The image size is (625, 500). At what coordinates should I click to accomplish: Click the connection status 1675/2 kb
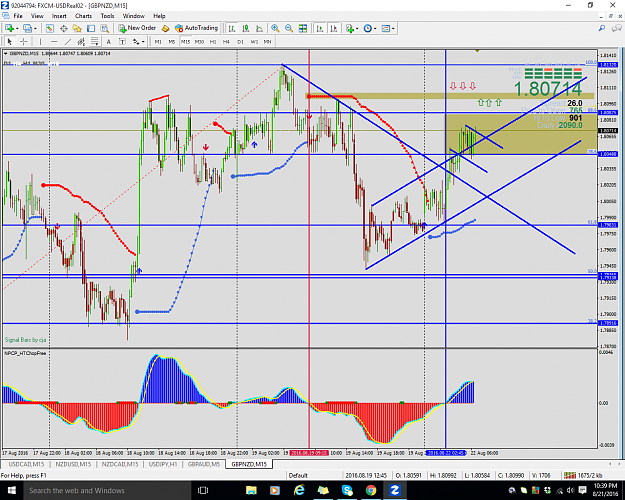pos(583,475)
